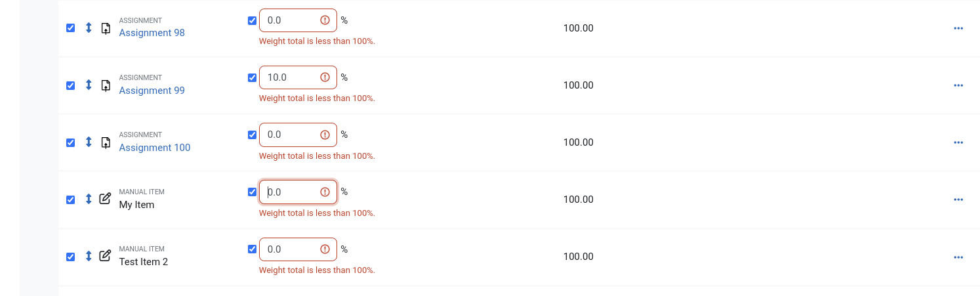Open the Assignment 99 link
Image resolution: width=980 pixels, height=296 pixels.
pos(152,91)
